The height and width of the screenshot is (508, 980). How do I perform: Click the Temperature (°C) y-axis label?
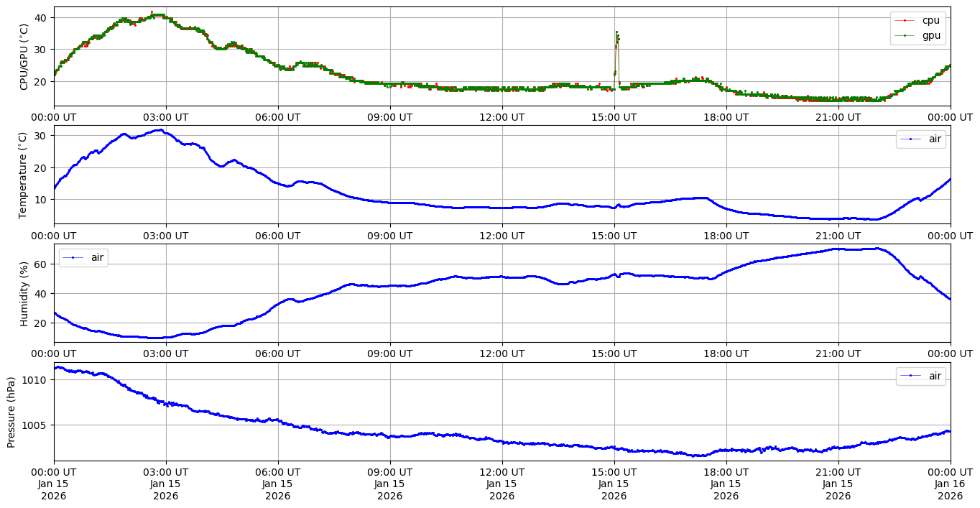(24, 175)
